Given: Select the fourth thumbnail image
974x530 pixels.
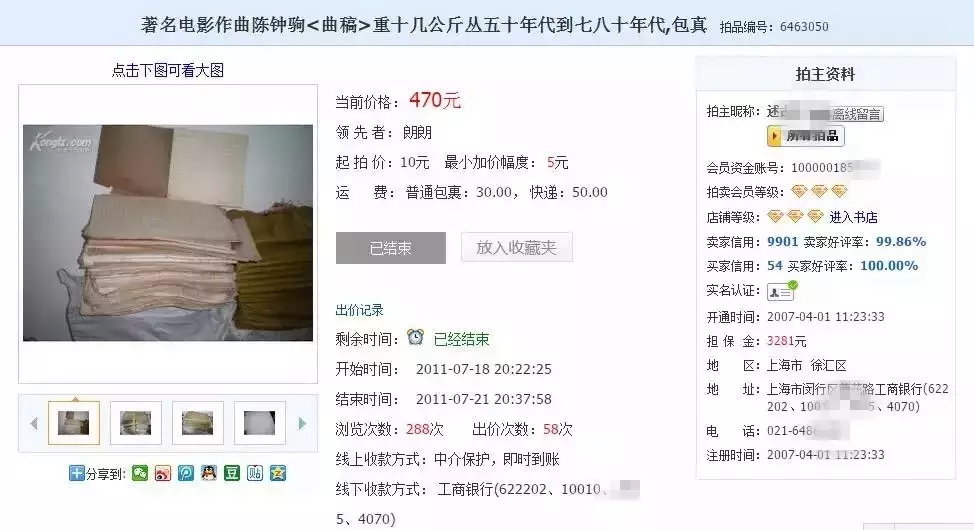Looking at the screenshot, I should [x=260, y=423].
